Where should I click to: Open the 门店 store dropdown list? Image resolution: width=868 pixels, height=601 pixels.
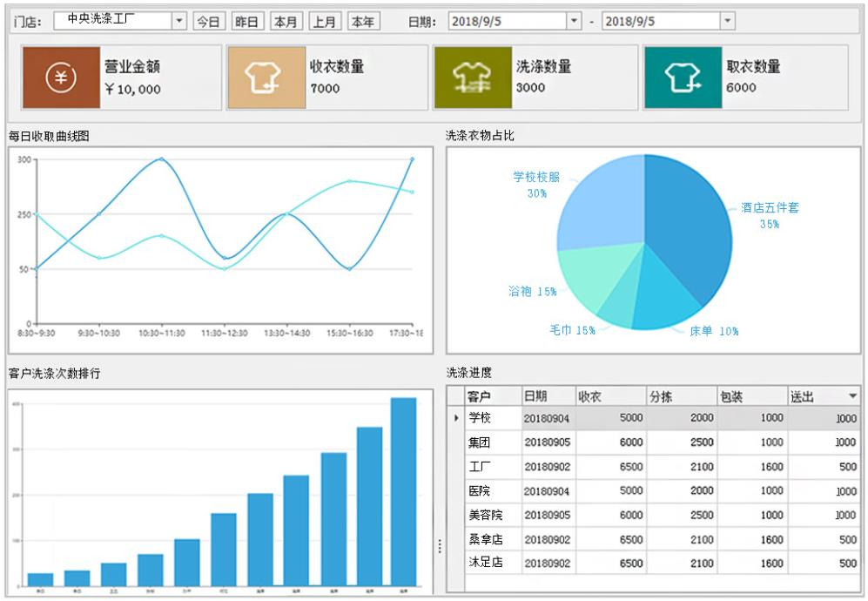pyautogui.click(x=178, y=21)
